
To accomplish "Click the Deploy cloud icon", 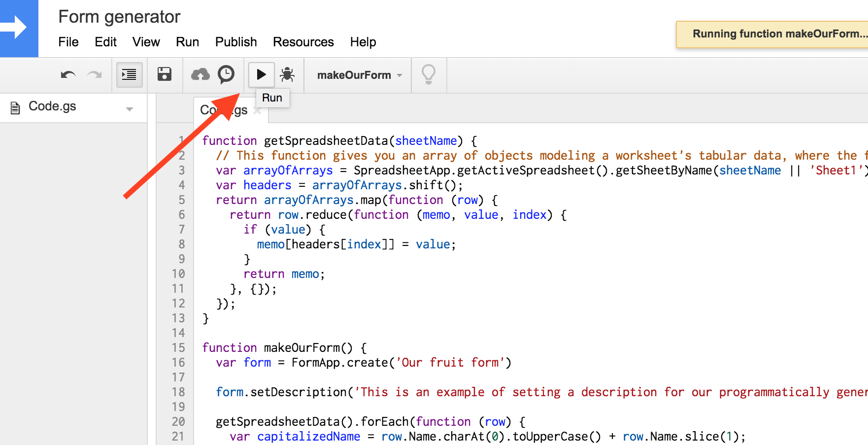I will coord(199,74).
